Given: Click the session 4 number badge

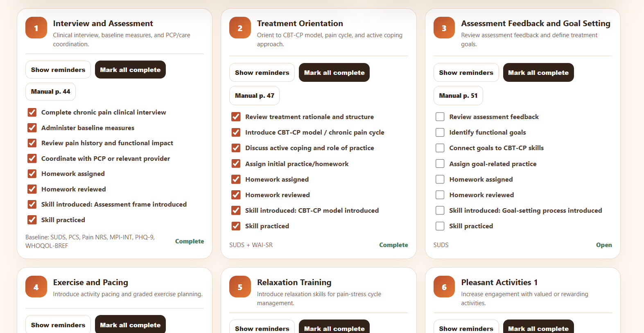Looking at the screenshot, I should click(36, 287).
